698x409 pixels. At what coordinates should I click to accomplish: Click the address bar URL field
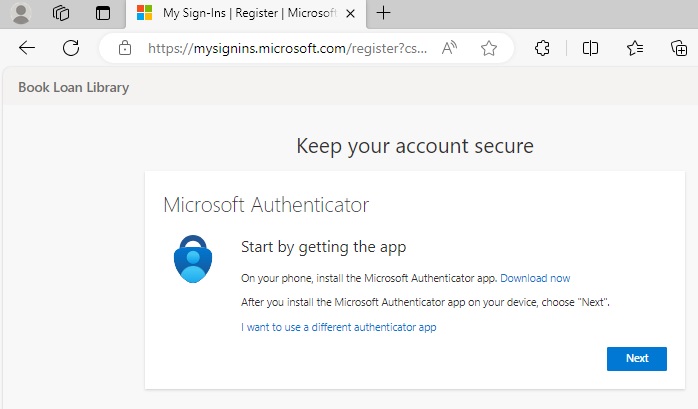coord(287,48)
